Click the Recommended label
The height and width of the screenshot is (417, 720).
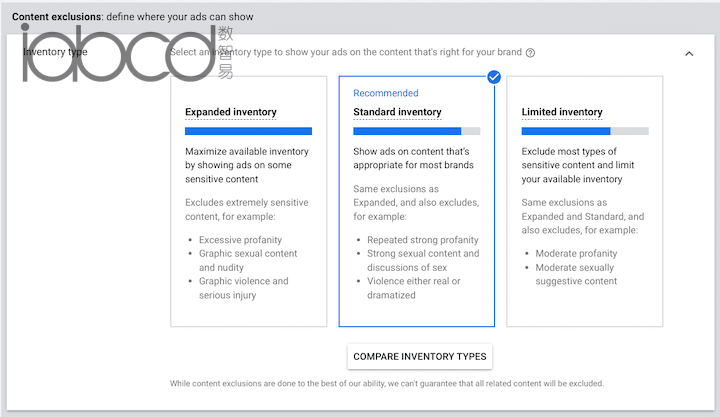[x=386, y=93]
